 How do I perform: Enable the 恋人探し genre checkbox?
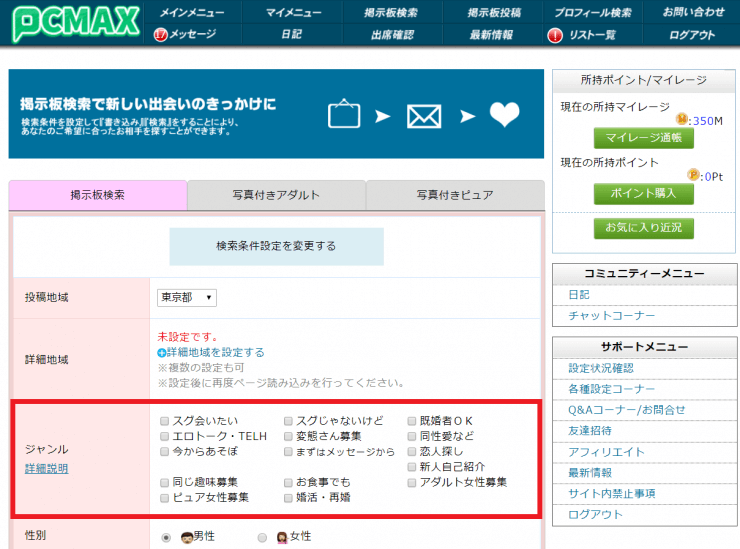click(413, 452)
